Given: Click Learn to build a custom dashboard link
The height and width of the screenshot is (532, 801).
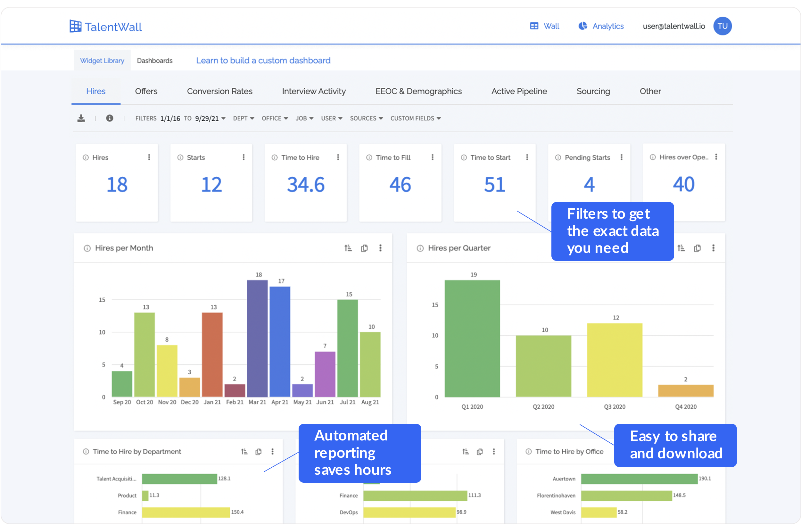Looking at the screenshot, I should click(x=263, y=60).
